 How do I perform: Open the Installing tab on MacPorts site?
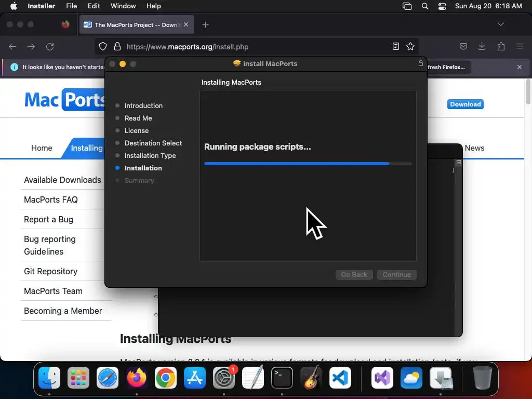[x=86, y=148]
